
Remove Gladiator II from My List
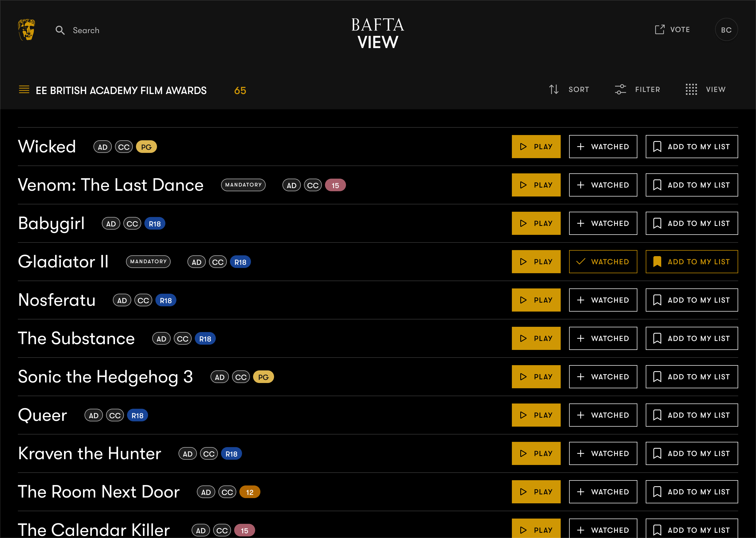(x=691, y=262)
